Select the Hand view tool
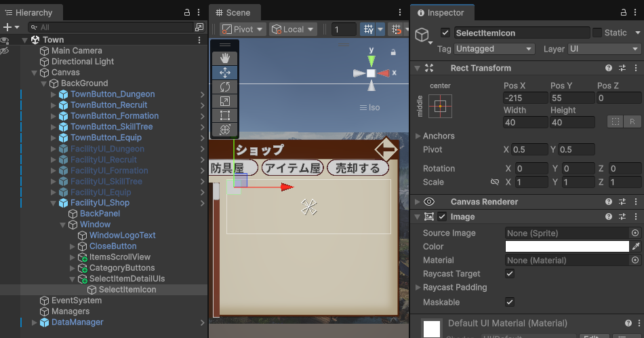 (225, 58)
